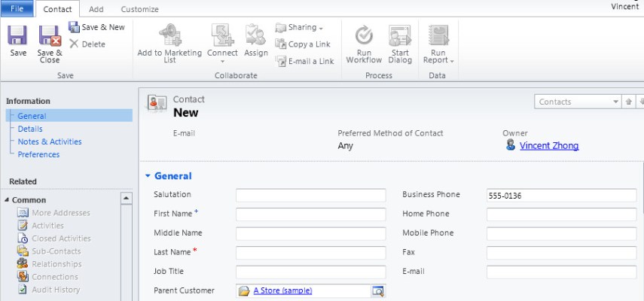Open owner Vincent Zhong link
The image size is (644, 301).
tap(549, 145)
